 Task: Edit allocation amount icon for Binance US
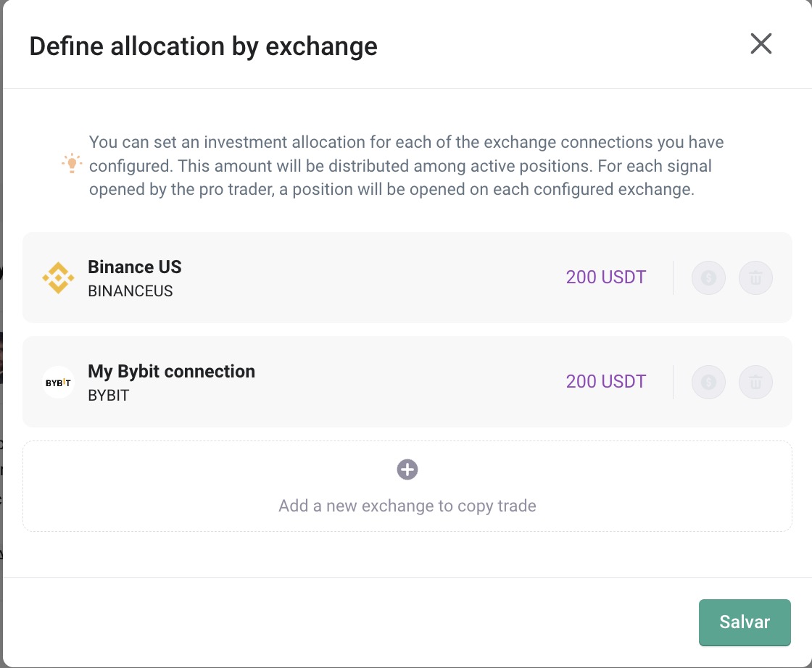coord(708,277)
